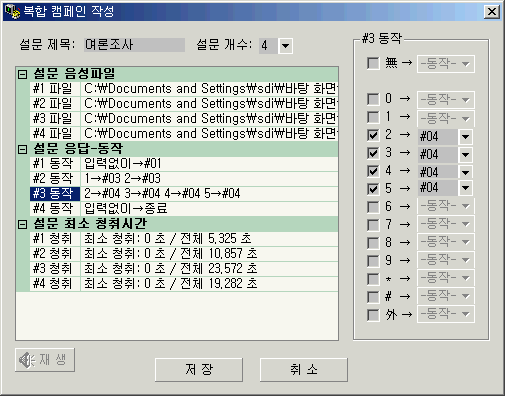Screen dimensions: 505x396
Task: Save with the 저장 button
Action: pyautogui.click(x=199, y=370)
